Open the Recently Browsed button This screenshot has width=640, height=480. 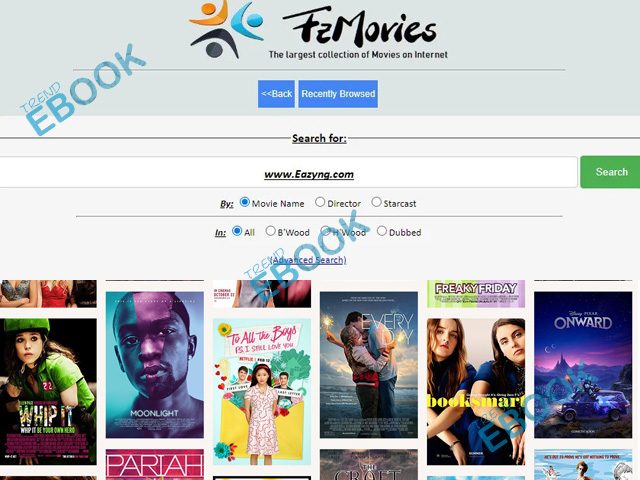click(x=338, y=94)
